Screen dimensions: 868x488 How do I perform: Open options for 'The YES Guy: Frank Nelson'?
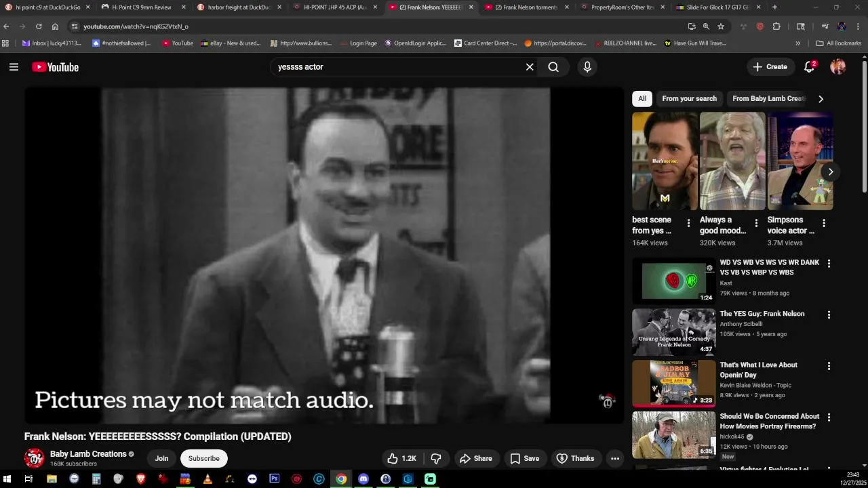click(829, 315)
